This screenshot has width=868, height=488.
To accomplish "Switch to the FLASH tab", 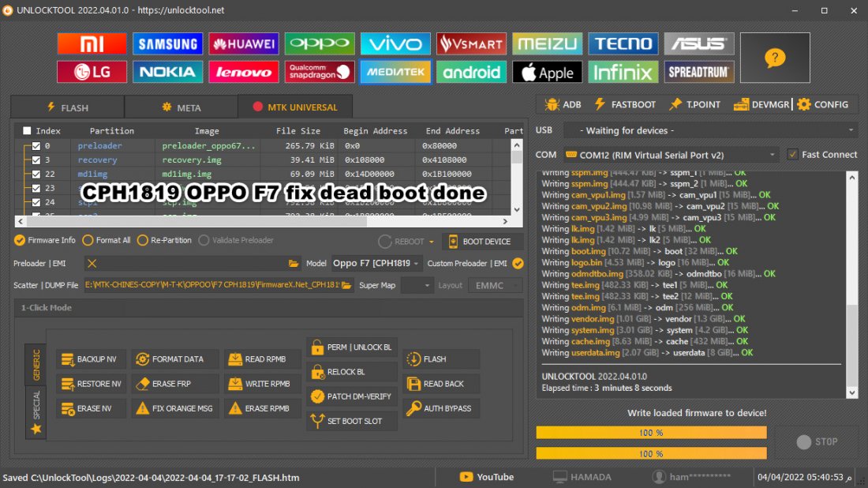I will [x=68, y=107].
